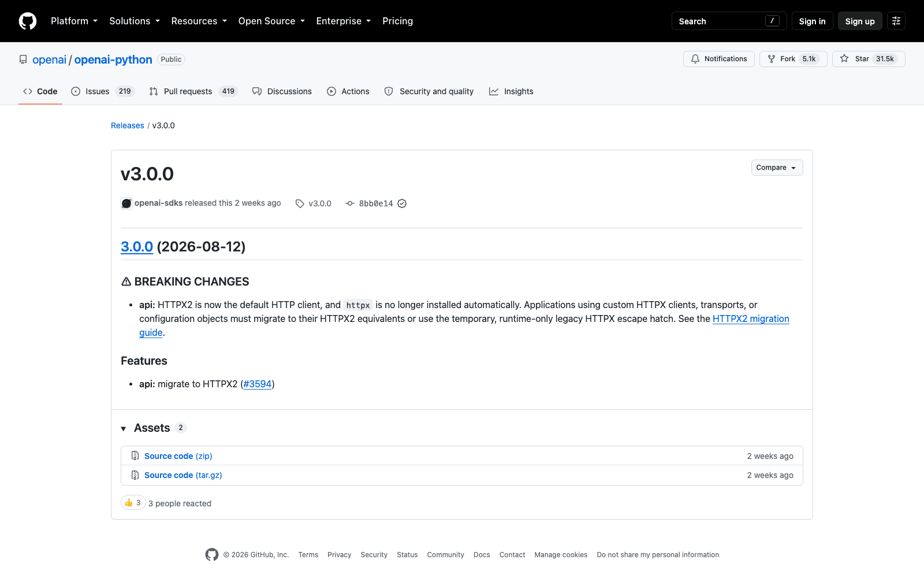
Task: Open the 3.0.0 changelog heading link
Action: (137, 247)
